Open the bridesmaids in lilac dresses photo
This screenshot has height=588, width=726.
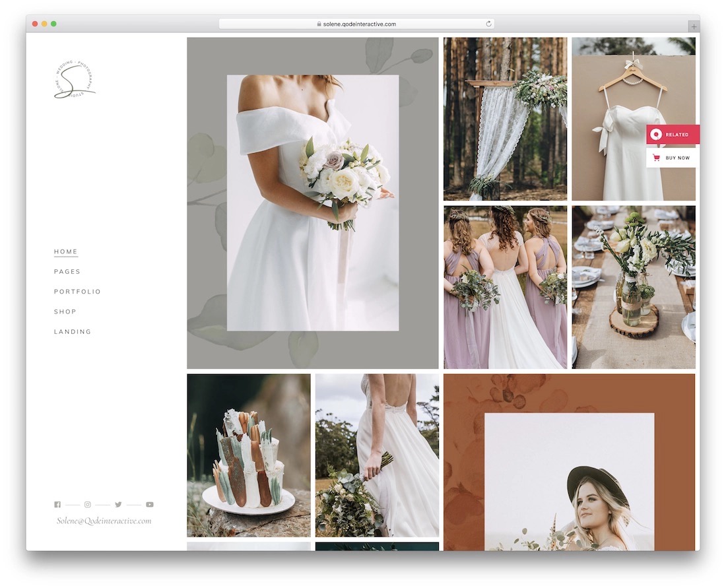[x=505, y=287]
